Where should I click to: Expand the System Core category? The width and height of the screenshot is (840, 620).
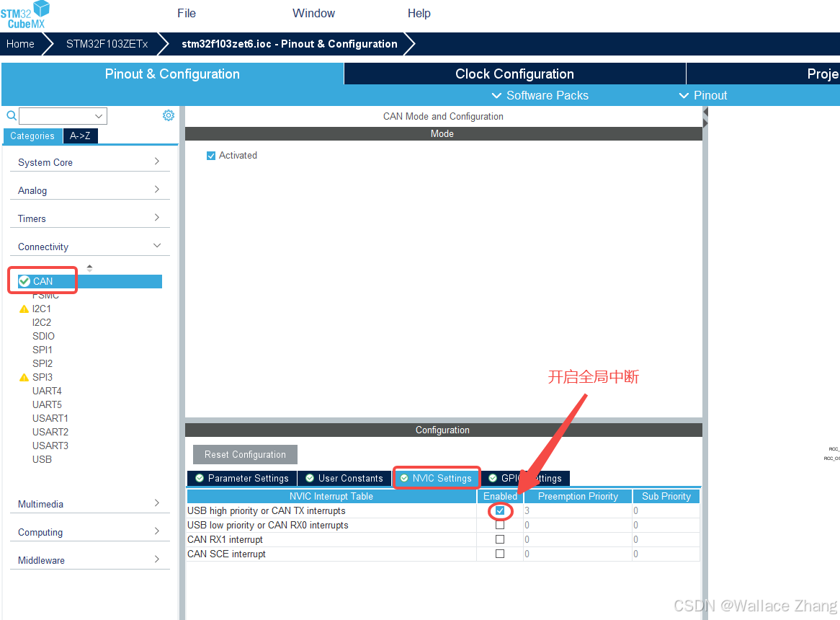click(x=89, y=161)
